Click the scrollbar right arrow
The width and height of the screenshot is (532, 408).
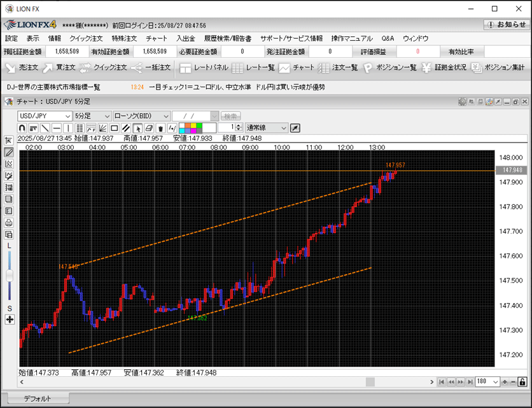[x=431, y=382]
